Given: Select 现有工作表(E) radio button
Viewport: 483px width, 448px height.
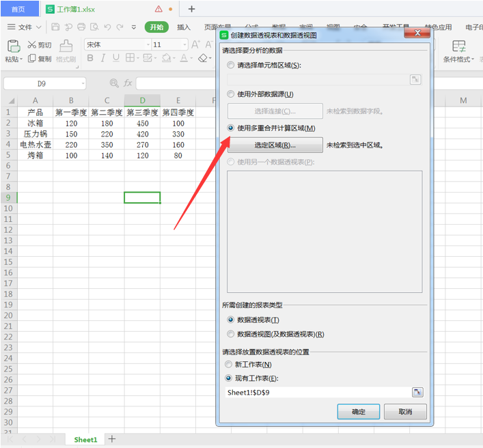Looking at the screenshot, I should [228, 378].
